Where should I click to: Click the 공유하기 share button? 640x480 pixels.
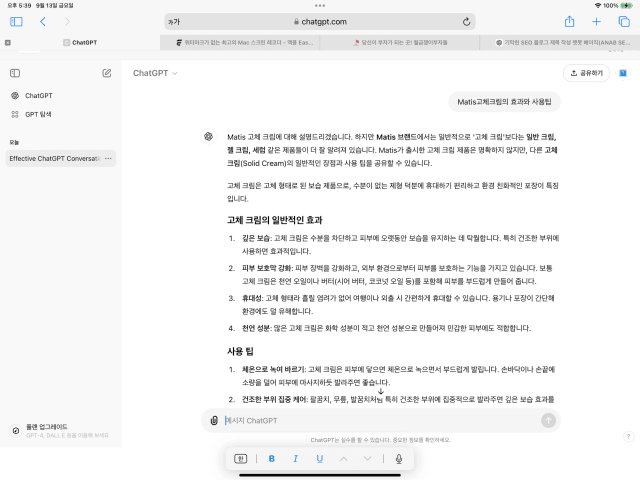coord(586,73)
